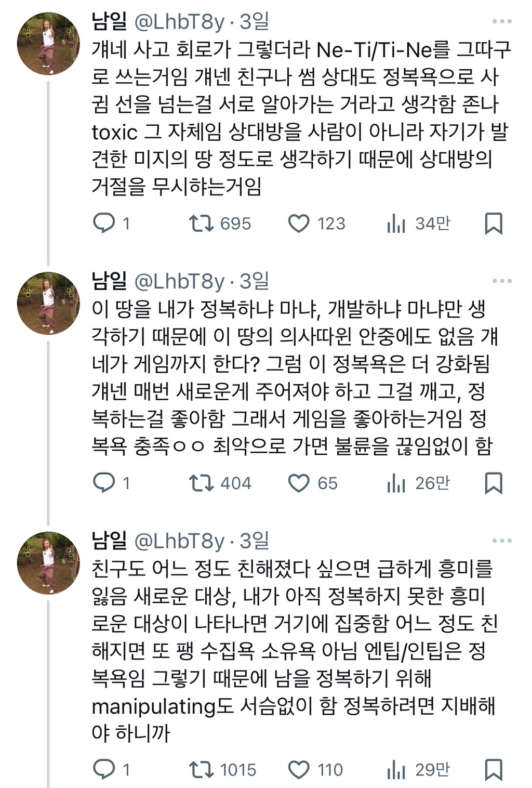This screenshot has width=532, height=788.
Task: Like the tweet with 123 likes
Action: 299,224
